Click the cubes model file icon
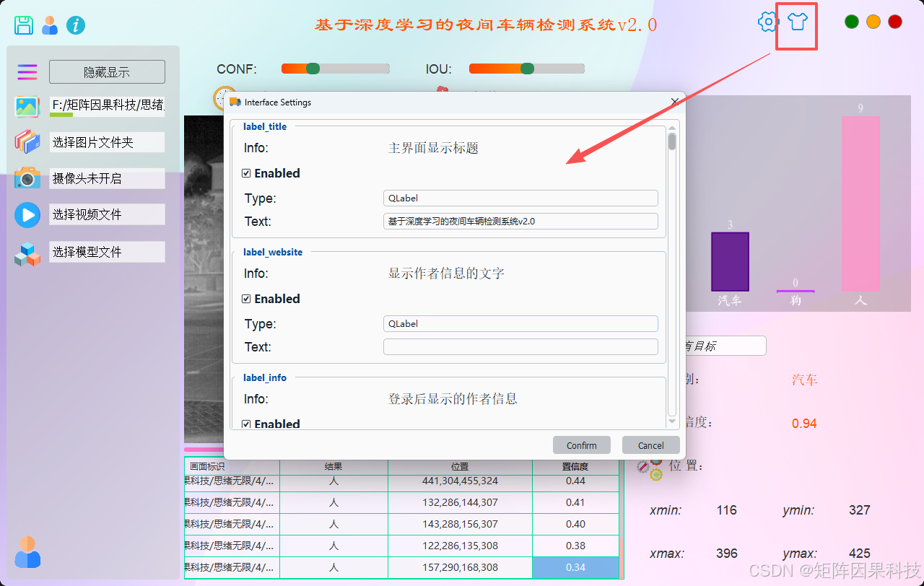924x586 pixels. point(27,254)
